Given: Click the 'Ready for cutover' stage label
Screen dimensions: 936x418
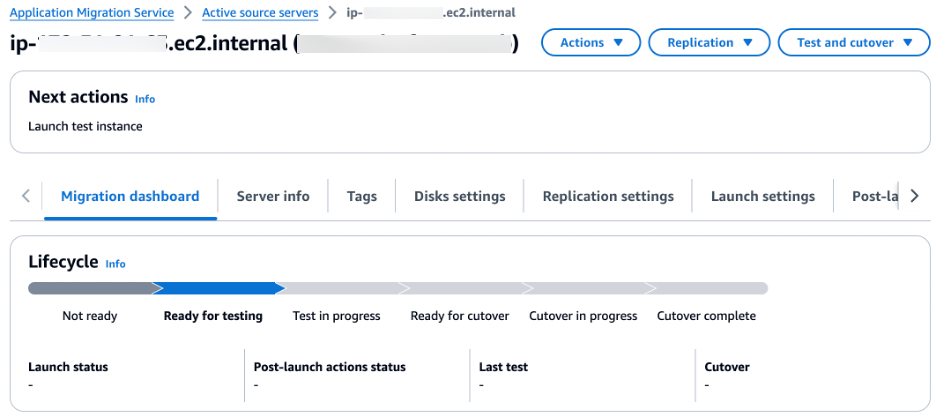Looking at the screenshot, I should click(460, 316).
